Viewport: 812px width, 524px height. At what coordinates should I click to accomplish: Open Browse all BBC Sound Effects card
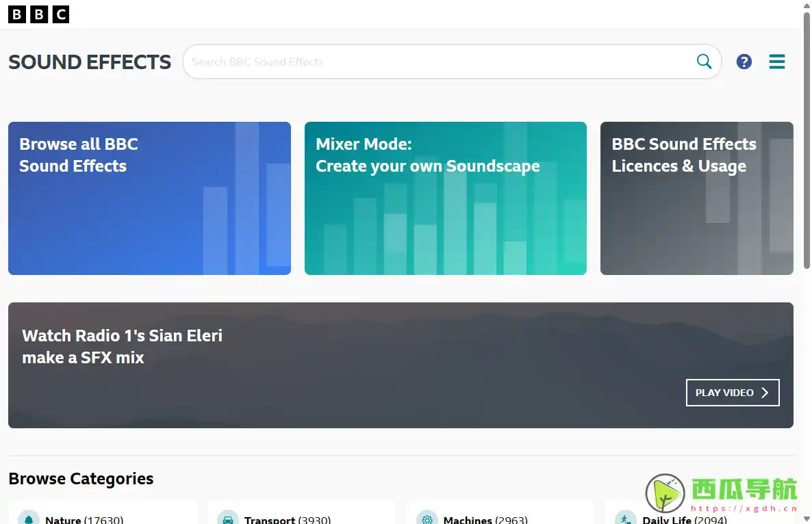[x=150, y=198]
